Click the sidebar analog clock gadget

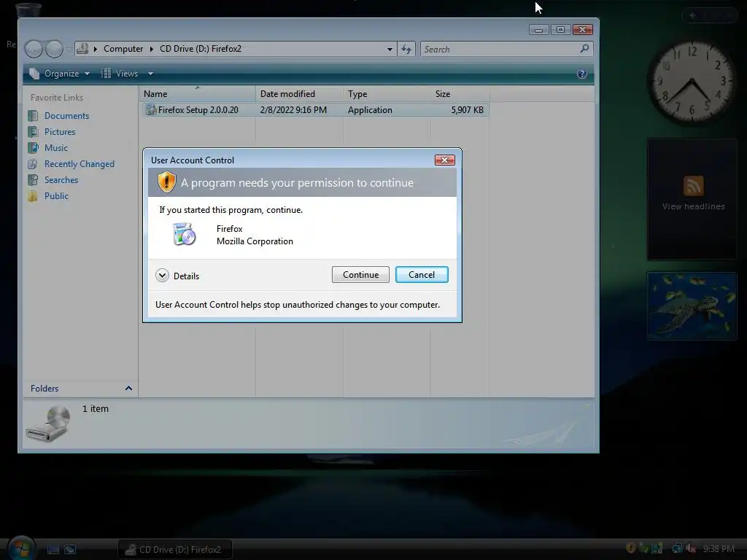692,81
